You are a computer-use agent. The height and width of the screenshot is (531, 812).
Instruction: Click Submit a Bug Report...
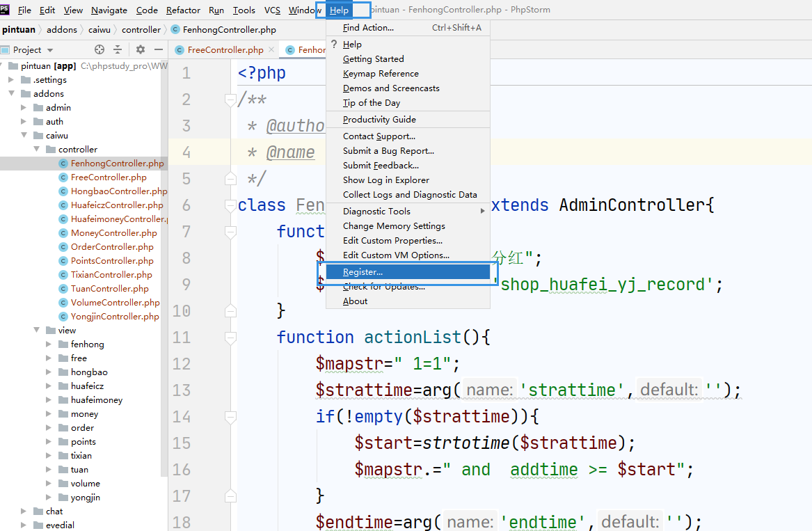point(408,151)
